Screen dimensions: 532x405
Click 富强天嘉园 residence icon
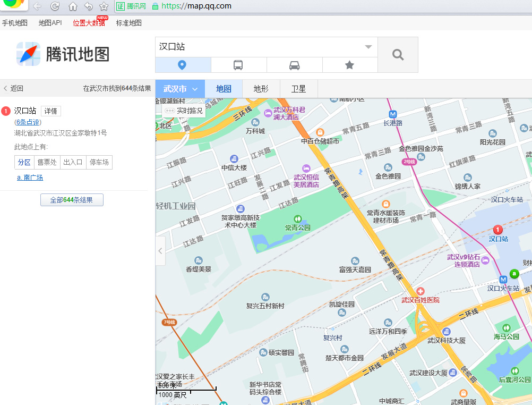[x=355, y=261]
